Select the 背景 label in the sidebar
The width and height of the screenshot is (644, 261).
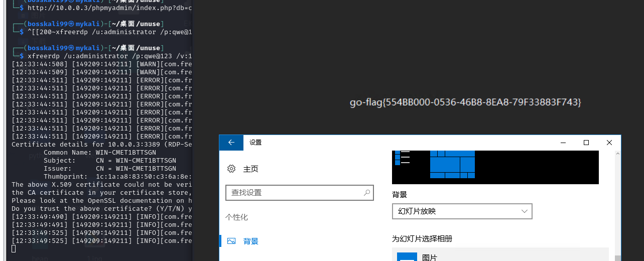point(251,241)
